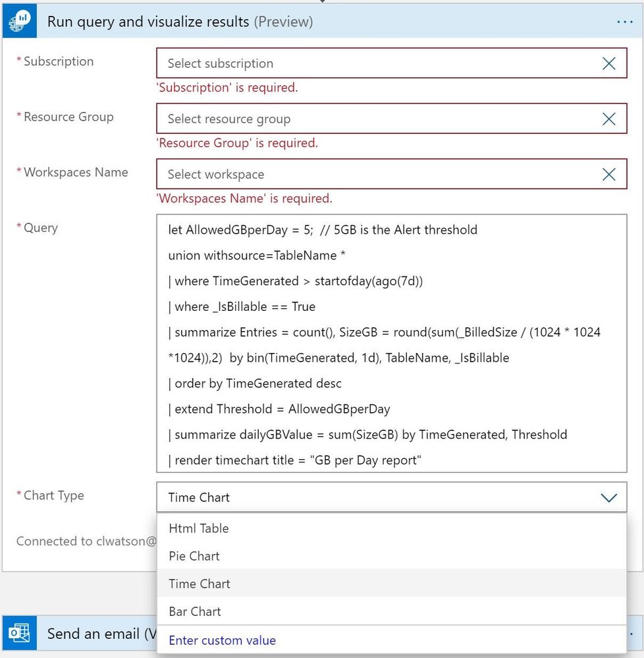The image size is (644, 658).
Task: Clear the Subscription field with X
Action: coord(608,63)
